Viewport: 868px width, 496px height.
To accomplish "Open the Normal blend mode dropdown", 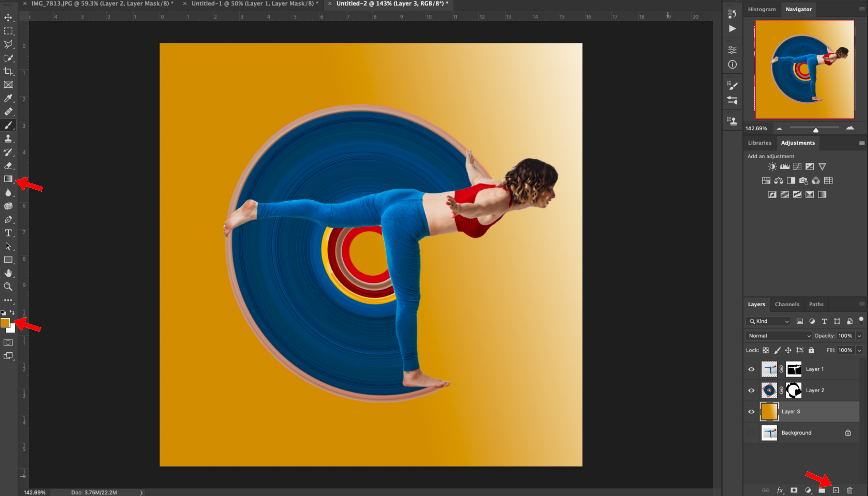I will point(778,335).
